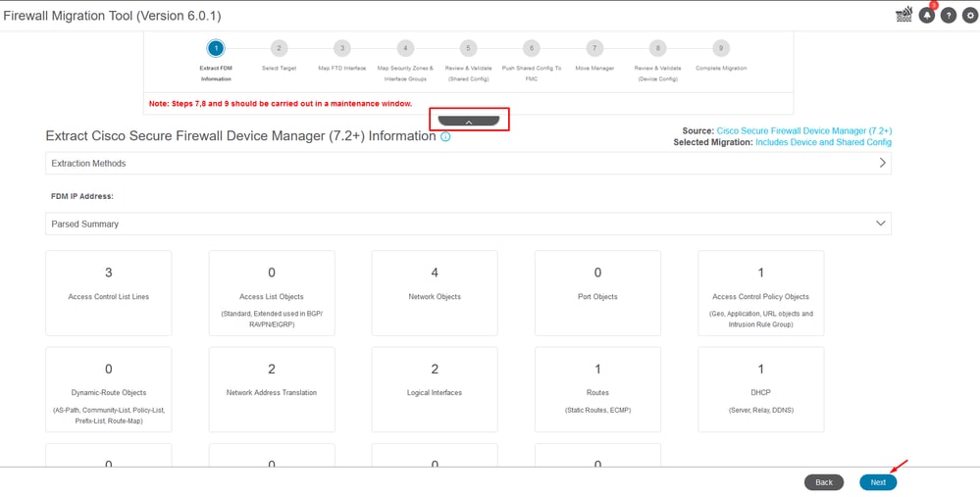The image size is (980, 497).
Task: Click the maintenance window note text
Action: point(281,104)
